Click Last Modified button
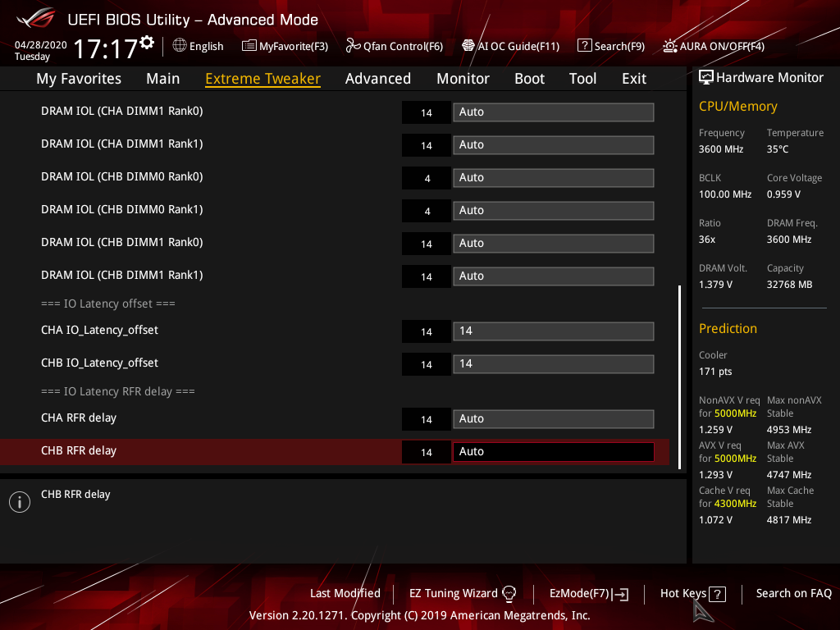Image resolution: width=840 pixels, height=630 pixels. pyautogui.click(x=345, y=594)
